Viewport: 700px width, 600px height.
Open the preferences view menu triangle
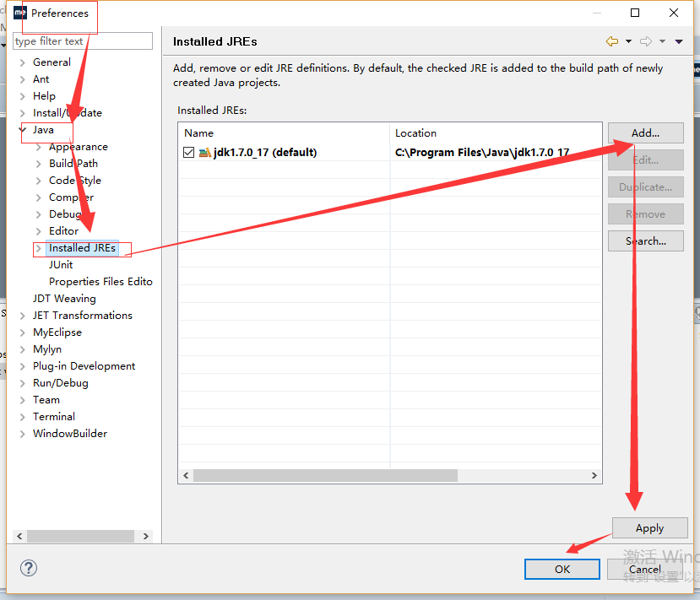(x=679, y=41)
